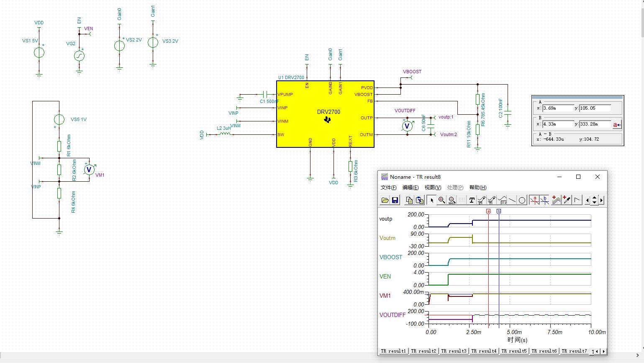Select the VS5 1V voltage source

59,119
